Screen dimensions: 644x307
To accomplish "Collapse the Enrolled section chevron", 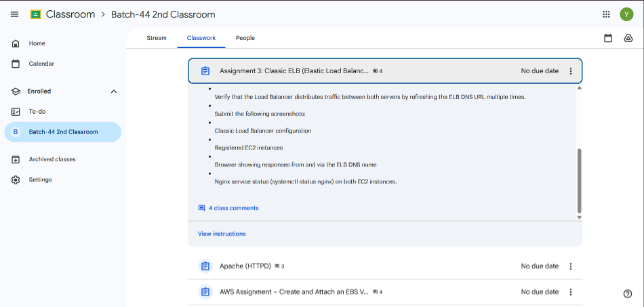I will point(114,91).
